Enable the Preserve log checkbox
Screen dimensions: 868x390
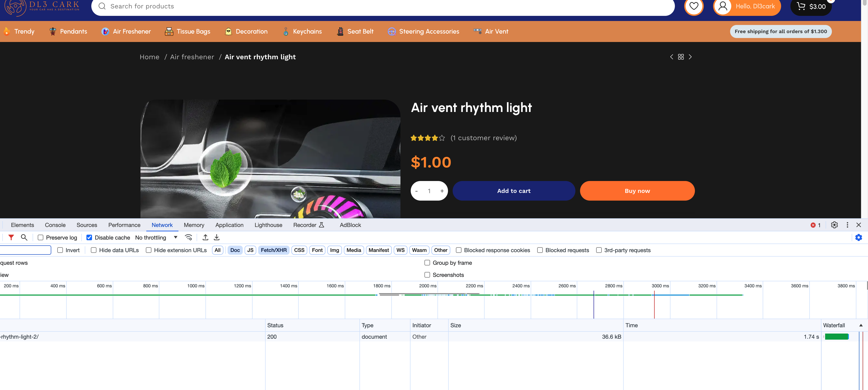(41, 237)
